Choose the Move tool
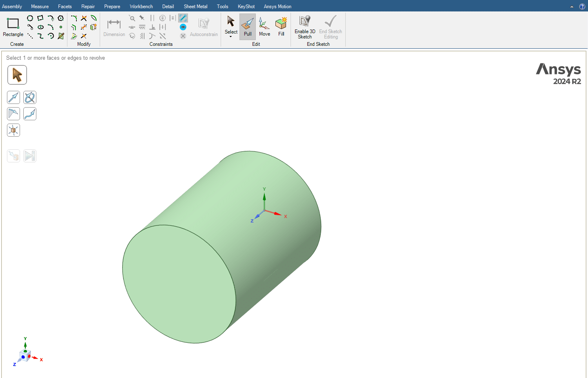588x378 pixels. click(x=264, y=27)
